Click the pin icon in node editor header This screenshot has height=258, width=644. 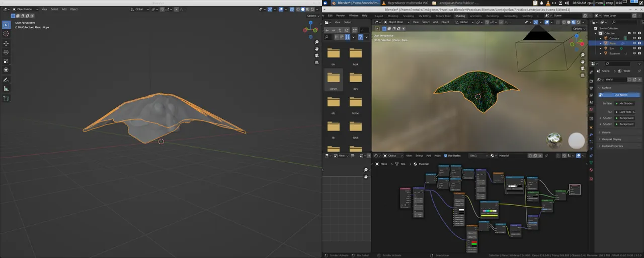[546, 156]
